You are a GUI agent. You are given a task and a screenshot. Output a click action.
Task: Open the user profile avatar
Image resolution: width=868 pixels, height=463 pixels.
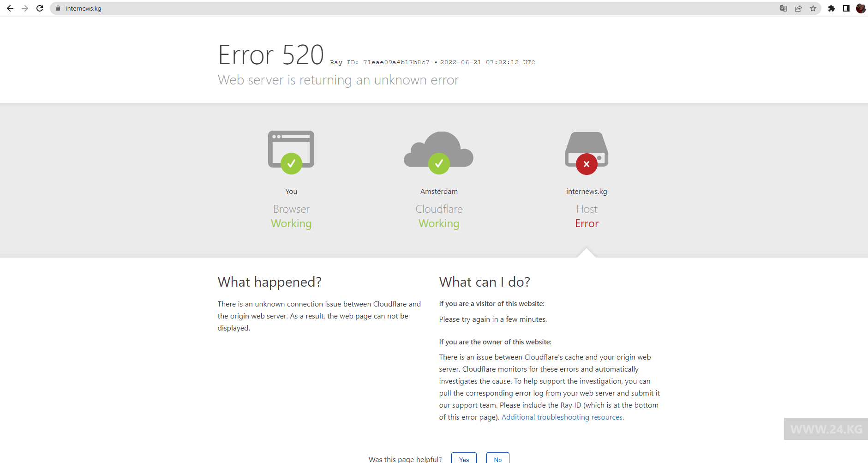click(x=861, y=8)
